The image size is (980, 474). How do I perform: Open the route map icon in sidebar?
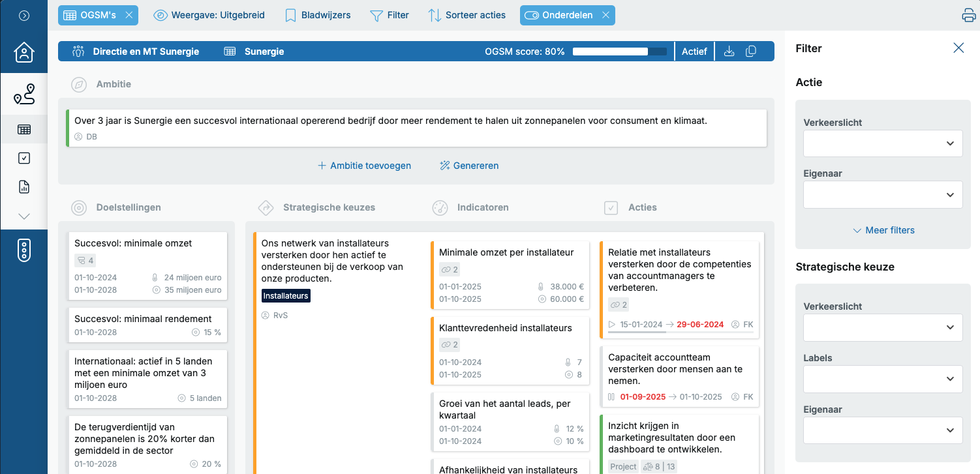coord(24,95)
